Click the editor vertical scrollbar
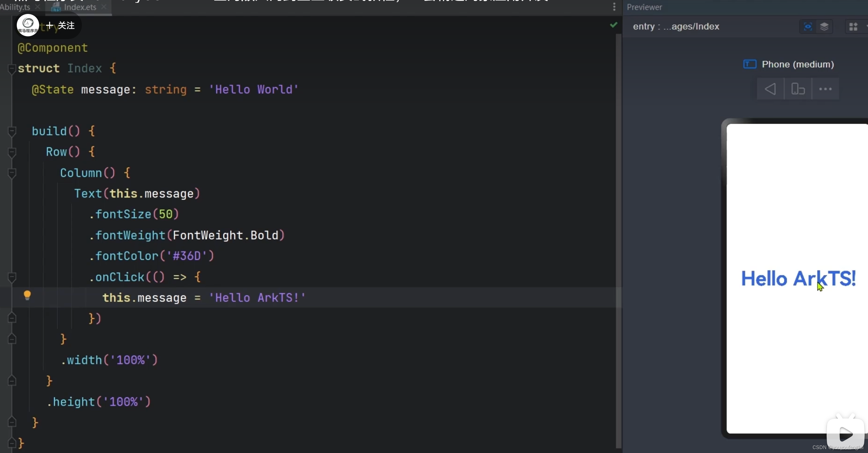The width and height of the screenshot is (868, 453). pyautogui.click(x=618, y=241)
